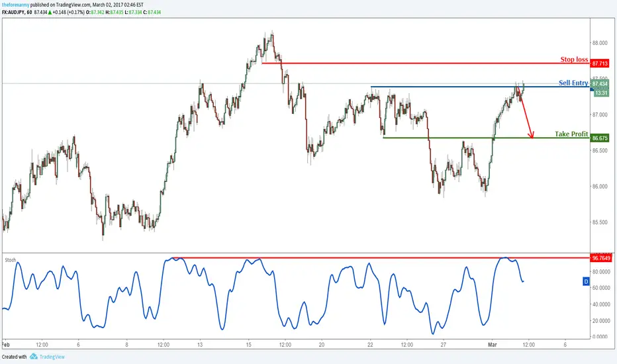Select the Take Profit label

tap(571, 134)
